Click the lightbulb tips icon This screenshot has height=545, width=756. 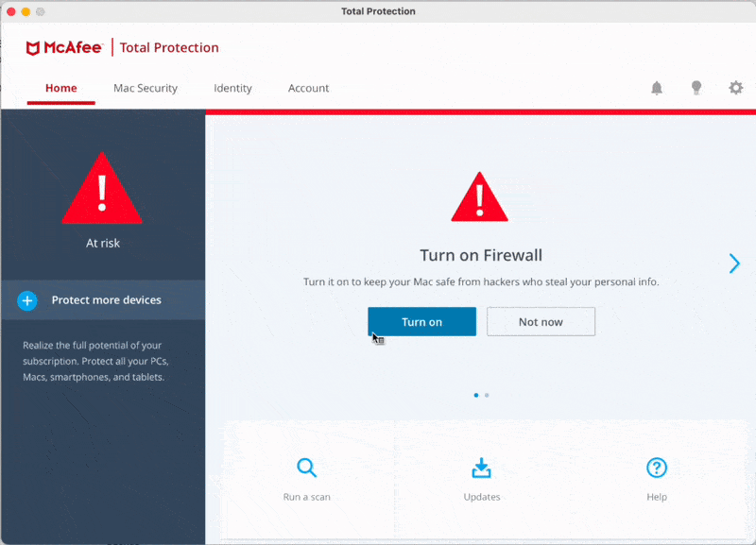click(x=696, y=88)
